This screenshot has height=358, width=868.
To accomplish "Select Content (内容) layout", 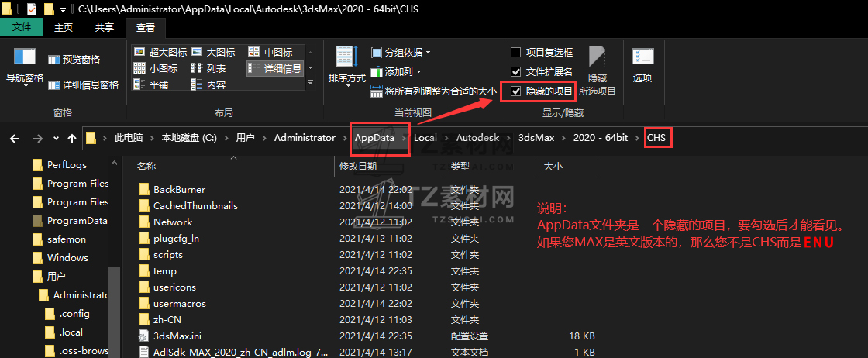I will pyautogui.click(x=208, y=84).
